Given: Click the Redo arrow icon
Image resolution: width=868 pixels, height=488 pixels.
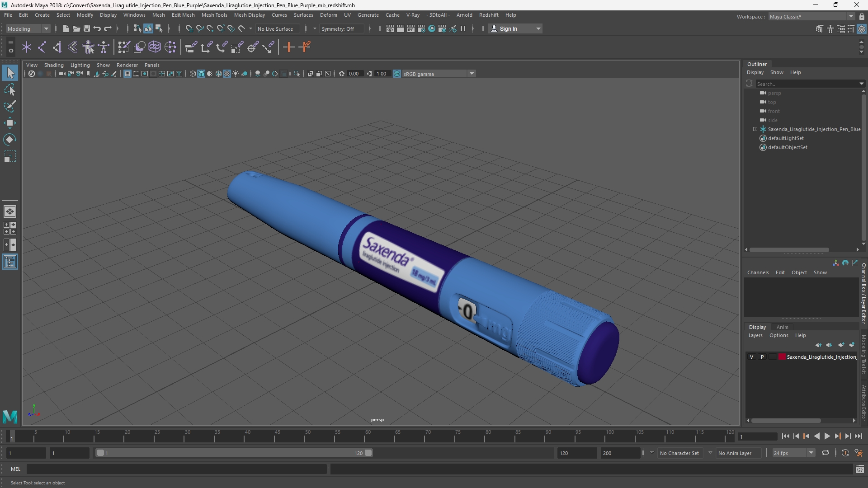Looking at the screenshot, I should tap(108, 28).
